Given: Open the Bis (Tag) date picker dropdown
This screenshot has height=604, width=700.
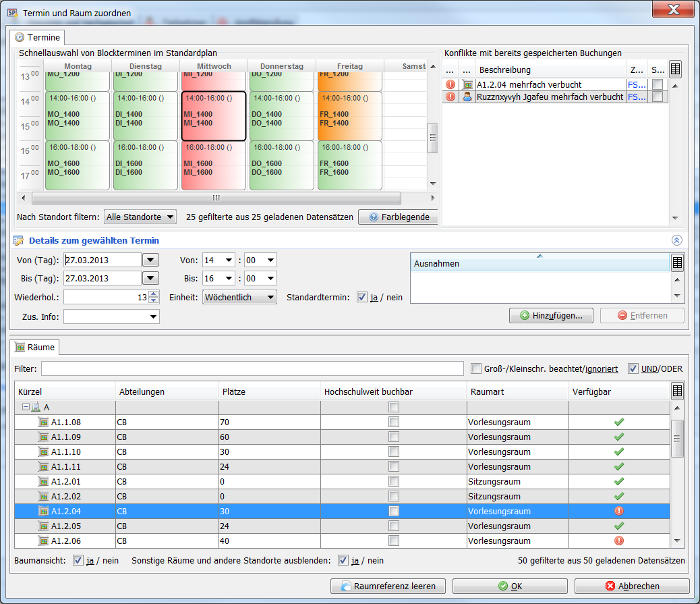Looking at the screenshot, I should coord(150,278).
